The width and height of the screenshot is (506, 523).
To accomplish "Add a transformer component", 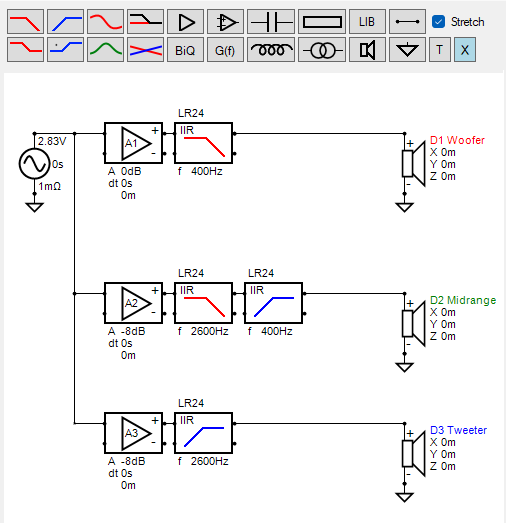I will [322, 50].
